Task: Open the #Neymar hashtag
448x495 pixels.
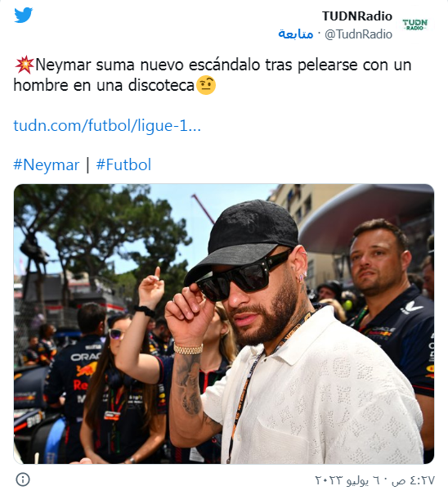Action: [46, 164]
